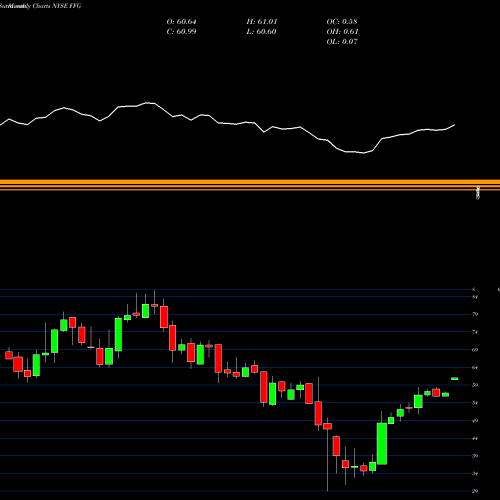
Task: Click the 59 price axis label
Action: 475,385
